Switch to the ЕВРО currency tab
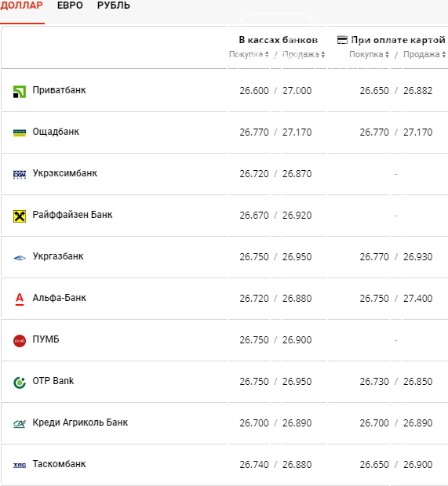Image resolution: width=448 pixels, height=486 pixels. pyautogui.click(x=70, y=5)
